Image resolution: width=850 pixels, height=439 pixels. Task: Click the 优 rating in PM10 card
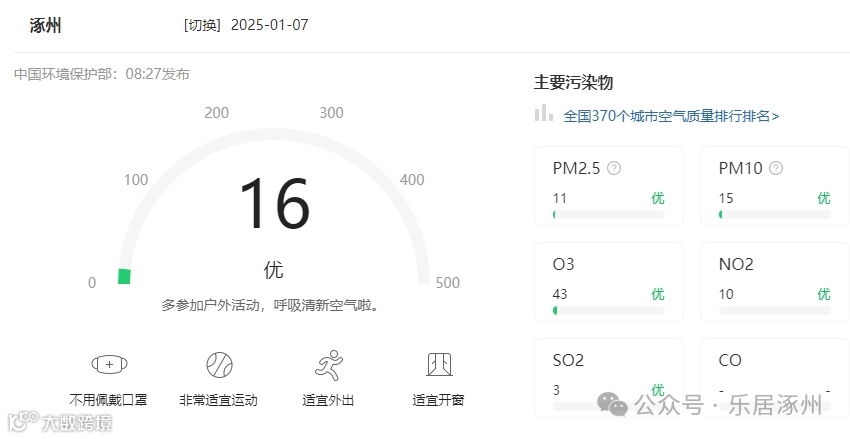click(x=824, y=198)
